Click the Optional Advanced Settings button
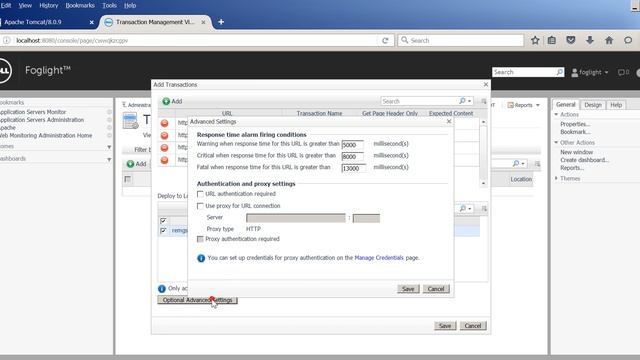This screenshot has height=360, width=640. 198,300
